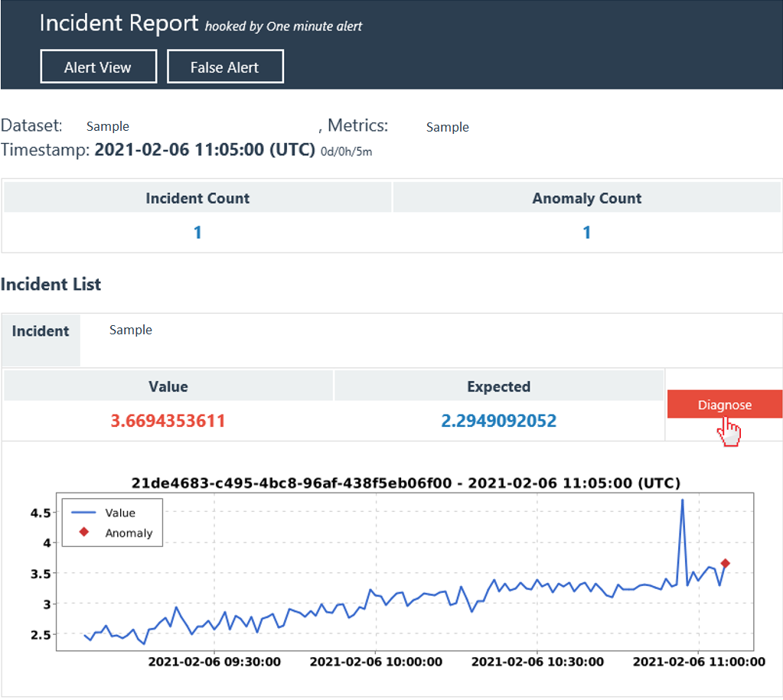Click the Anomaly Count value 1
This screenshot has height=700, width=783.
tap(587, 233)
